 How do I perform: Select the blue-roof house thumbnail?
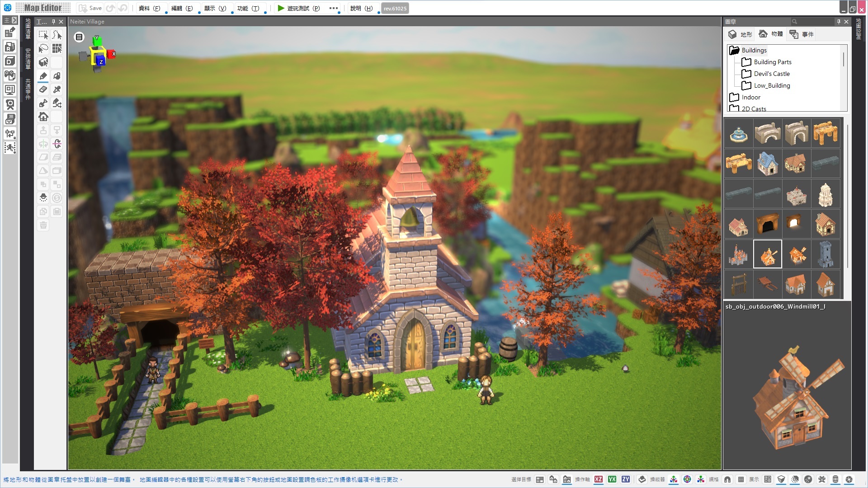[x=767, y=163]
